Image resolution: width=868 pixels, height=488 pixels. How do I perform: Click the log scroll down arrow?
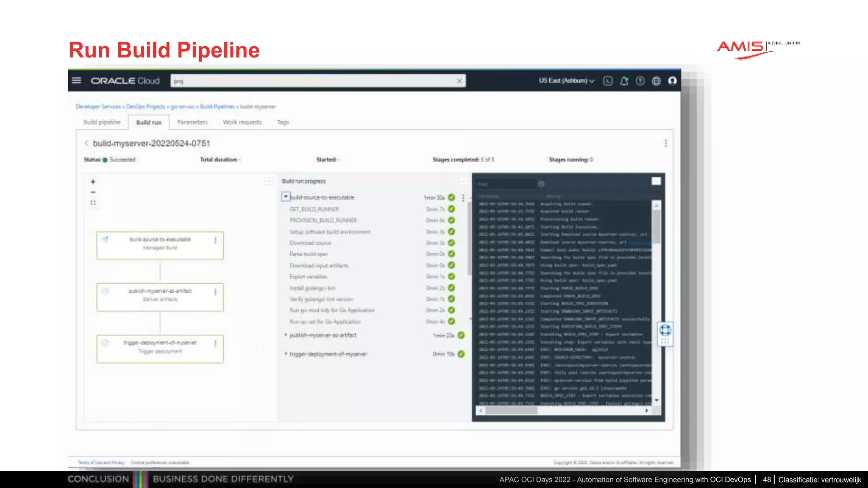[x=657, y=400]
